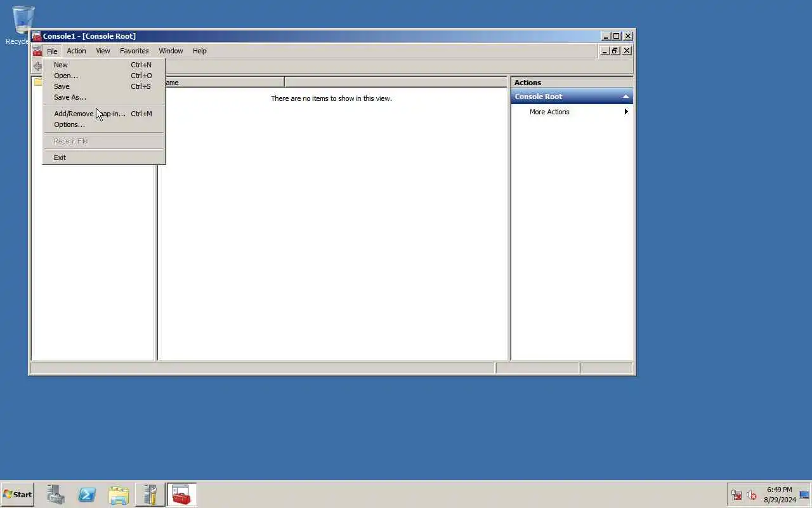Click the server tools taskbar icon

pyautogui.click(x=150, y=495)
